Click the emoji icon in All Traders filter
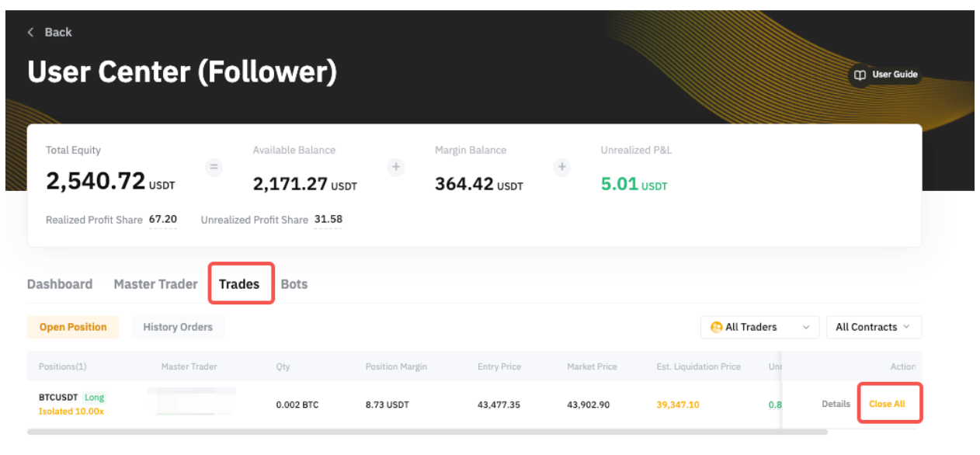Screen dimensions: 980x455 tap(717, 328)
